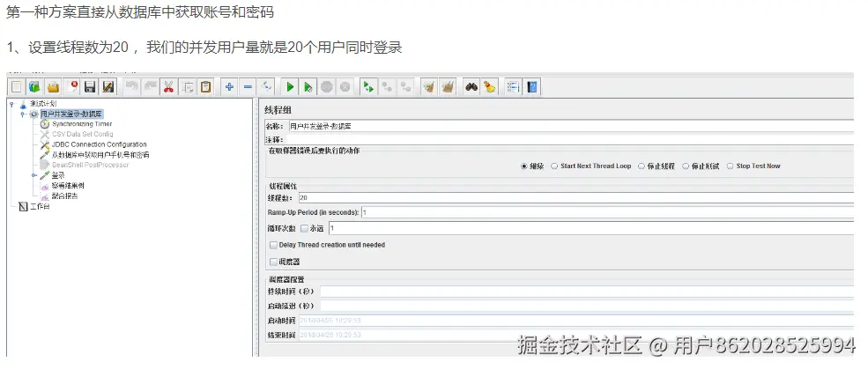Click the Close test plan icon
The image size is (868, 369).
coord(72,87)
